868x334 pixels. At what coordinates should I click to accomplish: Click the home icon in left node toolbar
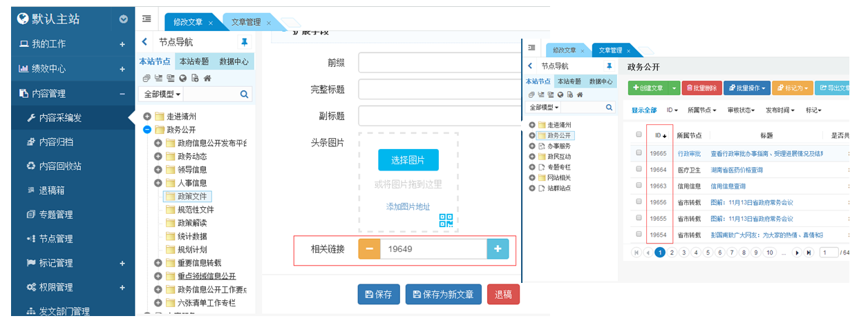(x=207, y=78)
